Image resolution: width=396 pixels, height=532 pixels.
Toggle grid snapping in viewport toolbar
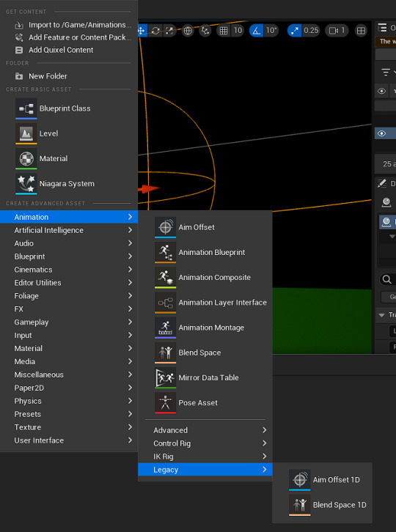click(x=224, y=31)
